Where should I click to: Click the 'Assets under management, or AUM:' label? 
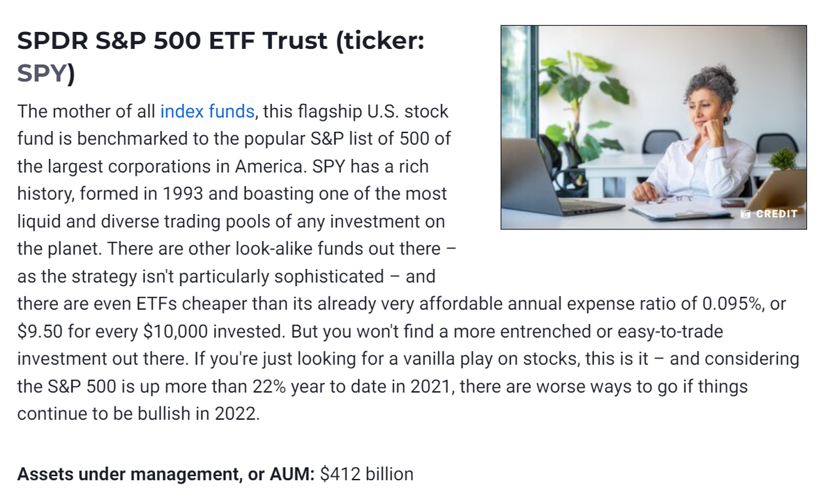tap(166, 475)
